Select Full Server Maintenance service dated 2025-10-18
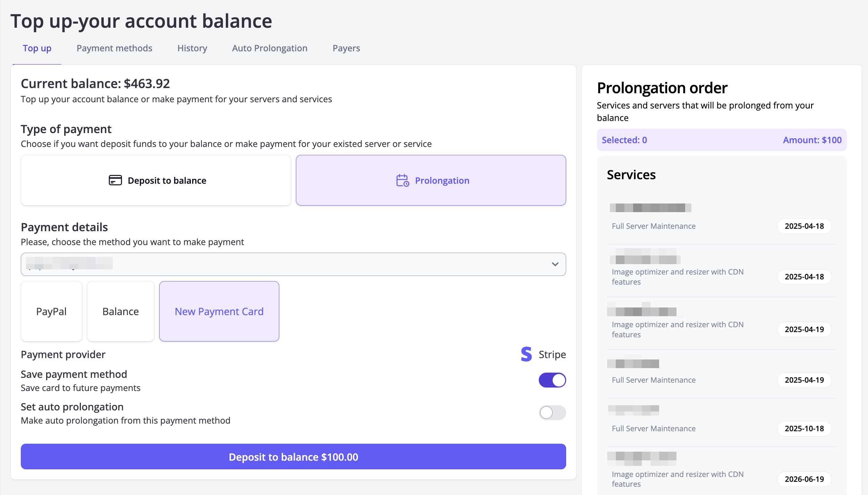868x495 pixels. click(654, 428)
